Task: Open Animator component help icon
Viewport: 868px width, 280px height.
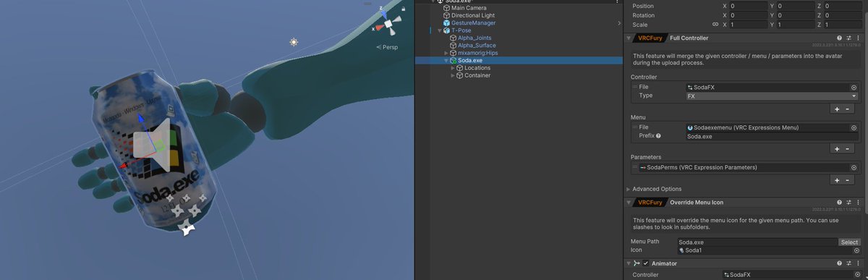Action: pos(839,263)
